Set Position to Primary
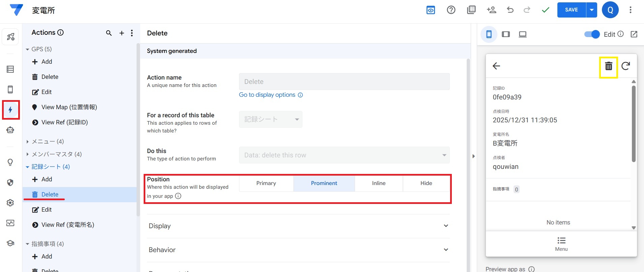The image size is (644, 272). click(266, 183)
